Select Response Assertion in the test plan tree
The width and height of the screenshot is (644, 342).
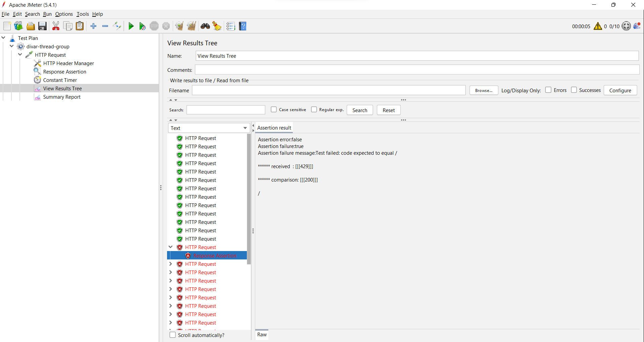[64, 72]
